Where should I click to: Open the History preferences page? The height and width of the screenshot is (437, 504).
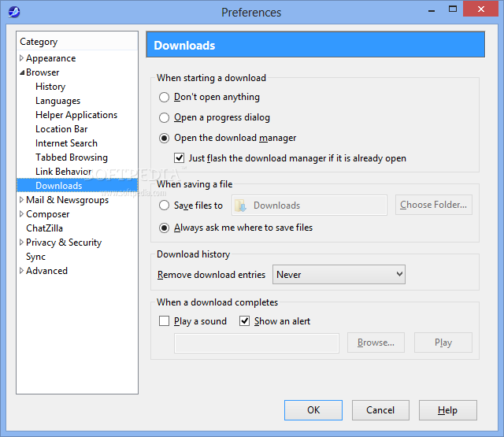pos(50,87)
